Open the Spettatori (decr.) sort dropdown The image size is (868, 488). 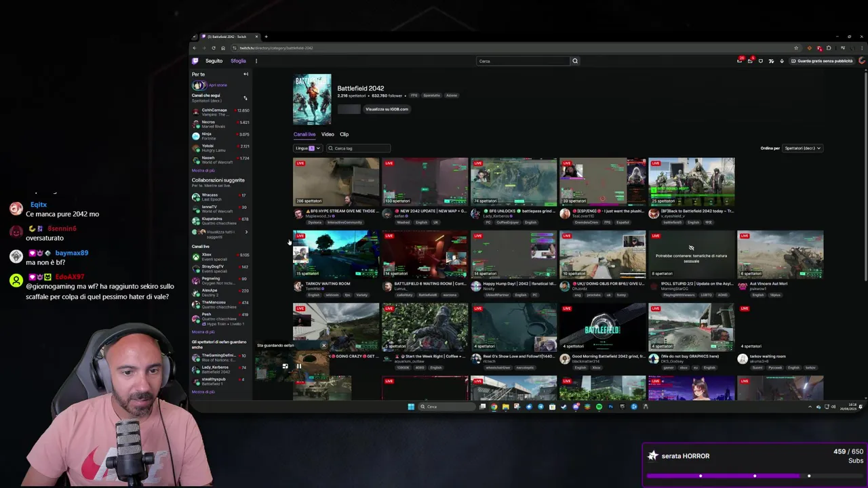click(803, 148)
